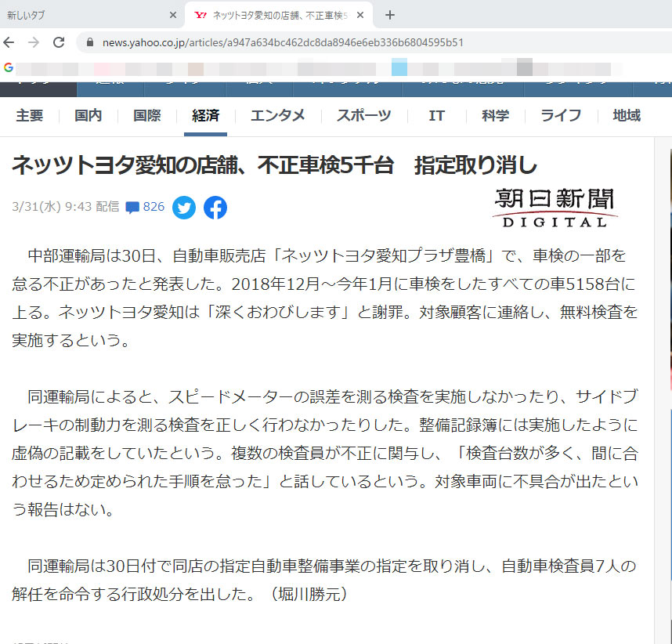Screen dimensions: 672x644
Task: Click the padlock site info icon
Action: pos(89,42)
